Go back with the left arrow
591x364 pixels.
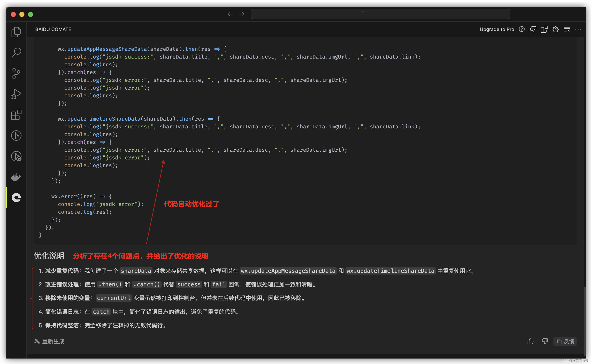click(x=230, y=14)
